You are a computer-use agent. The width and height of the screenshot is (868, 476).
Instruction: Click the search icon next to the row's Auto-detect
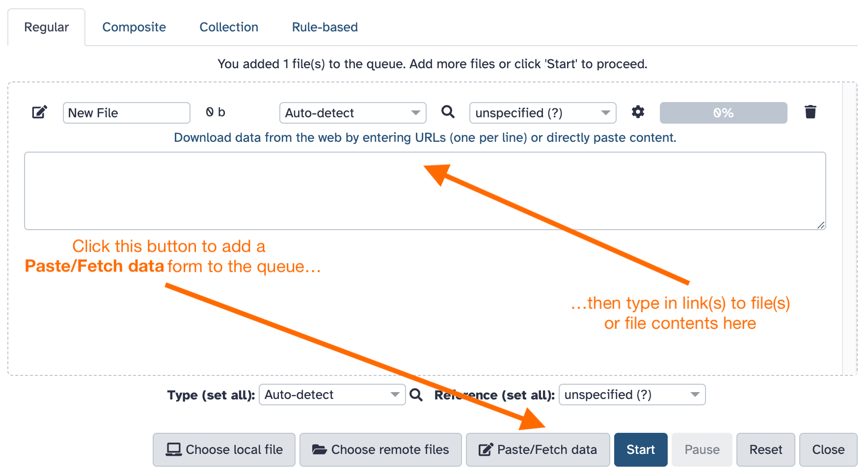[448, 112]
